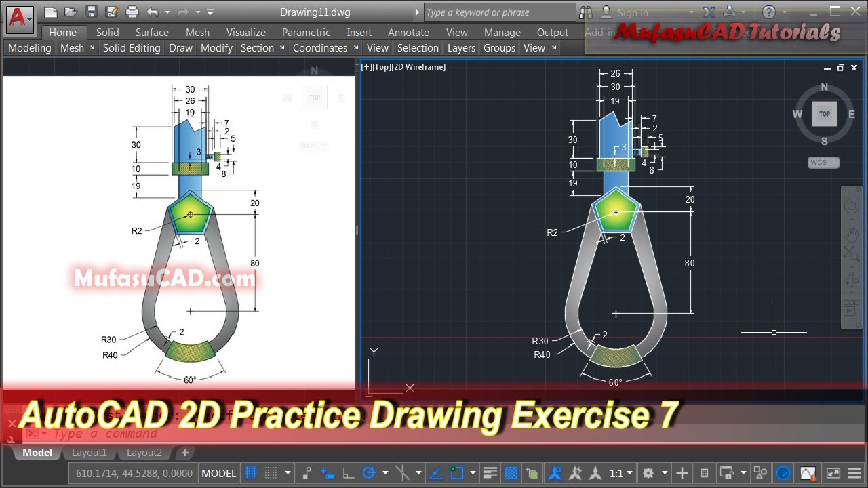Click the New drawing icon
Image resolution: width=868 pixels, height=488 pixels.
51,12
